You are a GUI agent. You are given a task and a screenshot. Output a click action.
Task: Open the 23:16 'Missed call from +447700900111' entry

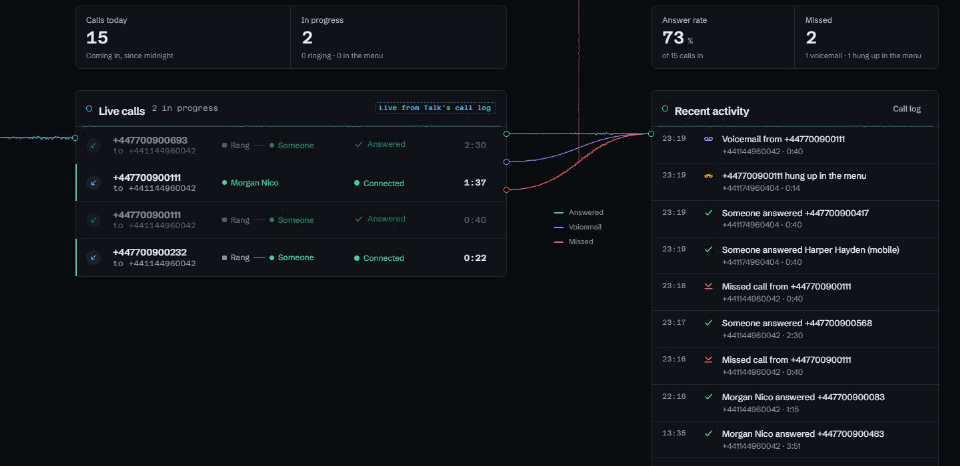point(795,366)
